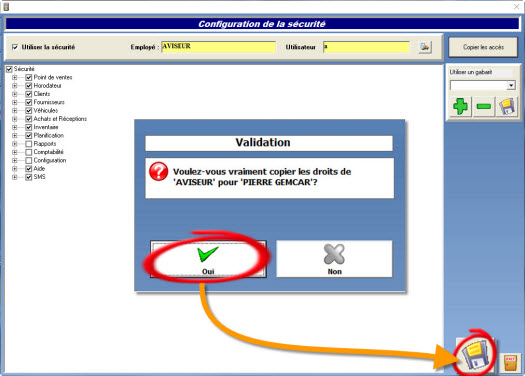The image size is (525, 376).
Task: Uncheck the Inventaire checkbox
Action: tap(29, 127)
